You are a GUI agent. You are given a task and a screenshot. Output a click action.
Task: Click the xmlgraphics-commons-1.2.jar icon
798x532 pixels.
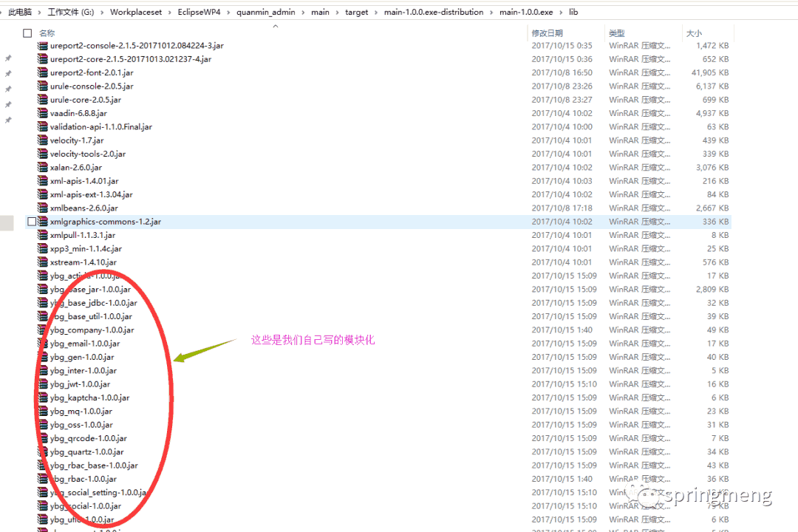[43, 222]
